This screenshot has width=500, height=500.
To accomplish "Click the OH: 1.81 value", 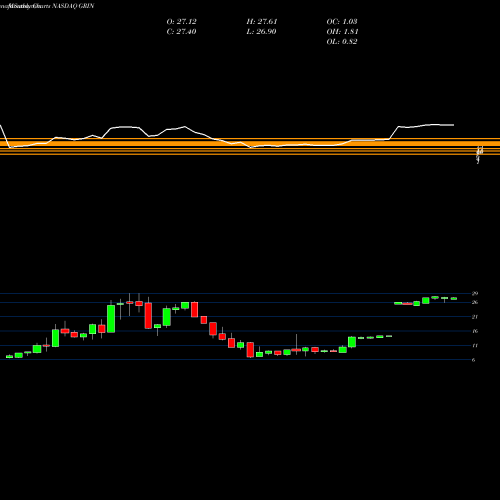I will tap(342, 32).
